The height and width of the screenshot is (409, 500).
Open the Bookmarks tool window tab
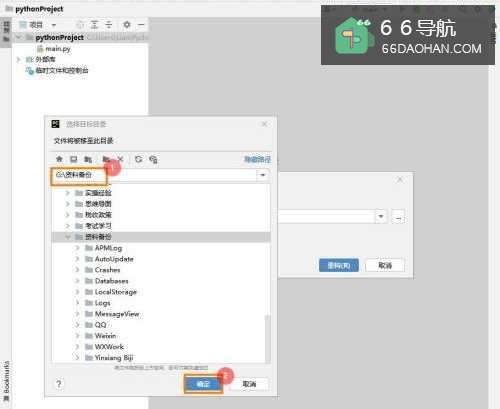coord(6,380)
